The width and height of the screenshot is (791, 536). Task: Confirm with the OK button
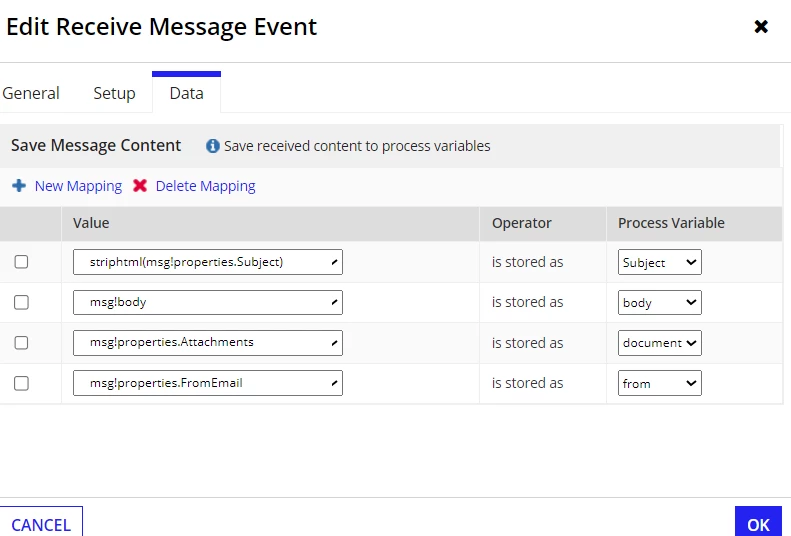point(758,522)
